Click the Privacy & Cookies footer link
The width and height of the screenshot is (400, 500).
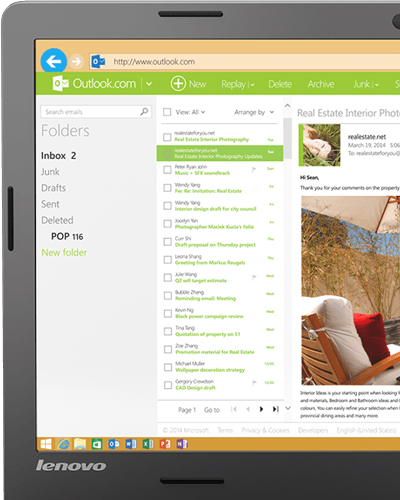pyautogui.click(x=265, y=430)
